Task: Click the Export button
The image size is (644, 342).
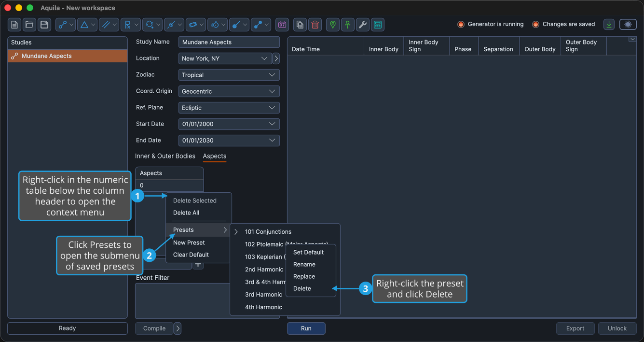Action: (x=575, y=328)
